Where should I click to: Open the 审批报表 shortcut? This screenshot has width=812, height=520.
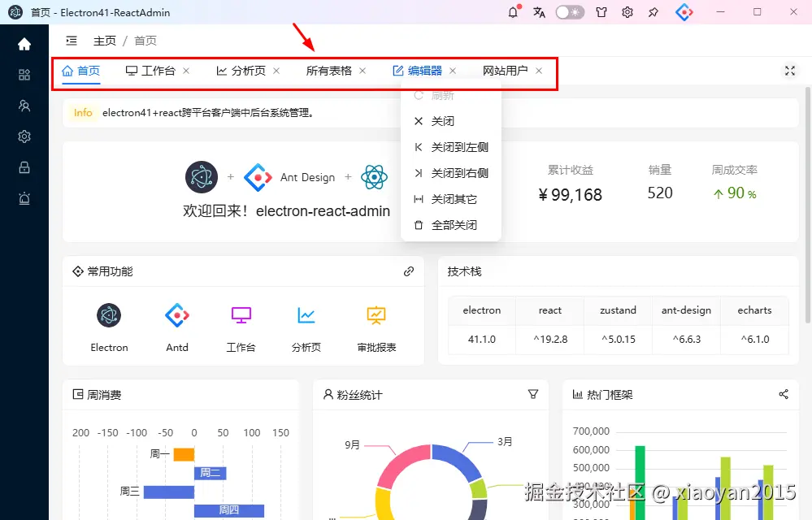coord(376,328)
